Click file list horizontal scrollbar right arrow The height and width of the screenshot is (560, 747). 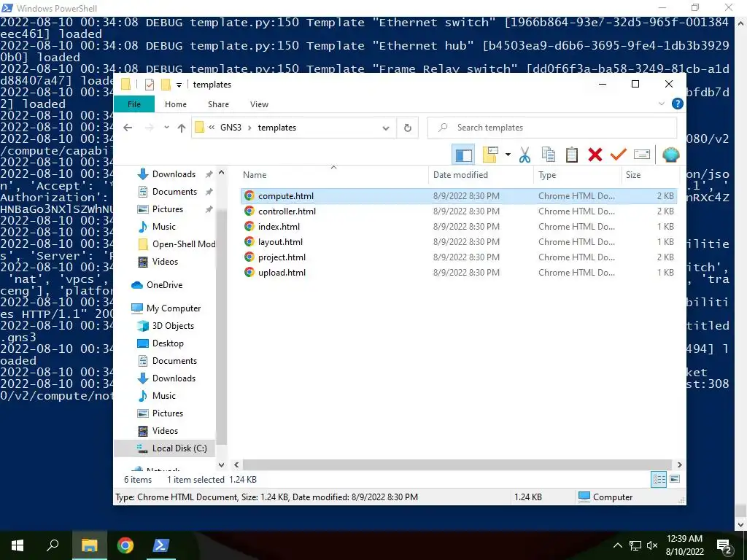[679, 464]
